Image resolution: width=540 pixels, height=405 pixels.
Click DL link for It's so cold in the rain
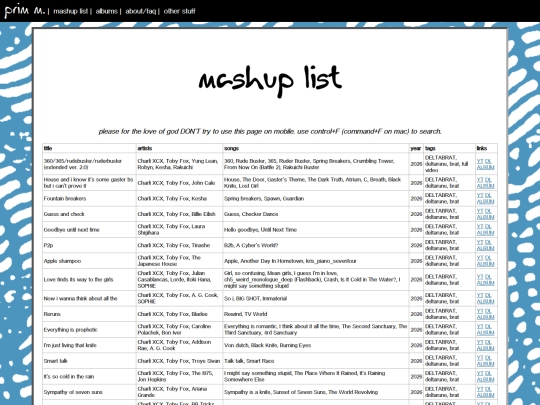click(x=488, y=373)
